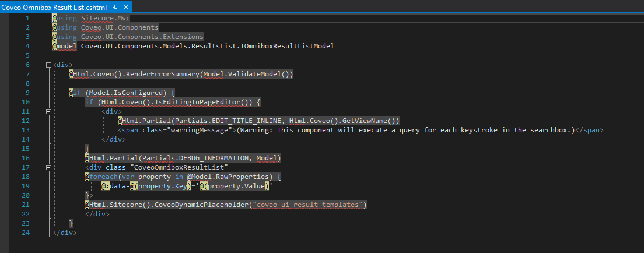Click line number 21 in the gutter
Viewport: 644px width, 253px height.
point(26,205)
